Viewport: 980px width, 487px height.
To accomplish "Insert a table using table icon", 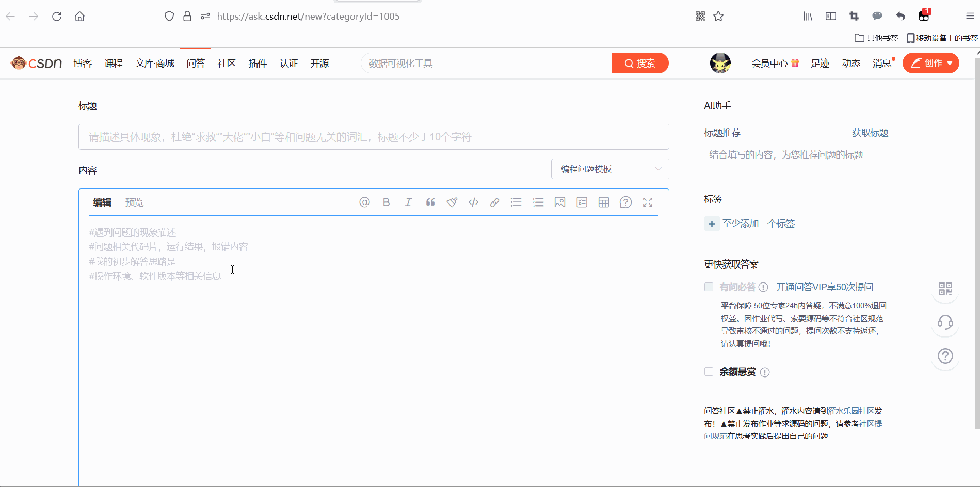I will point(604,202).
